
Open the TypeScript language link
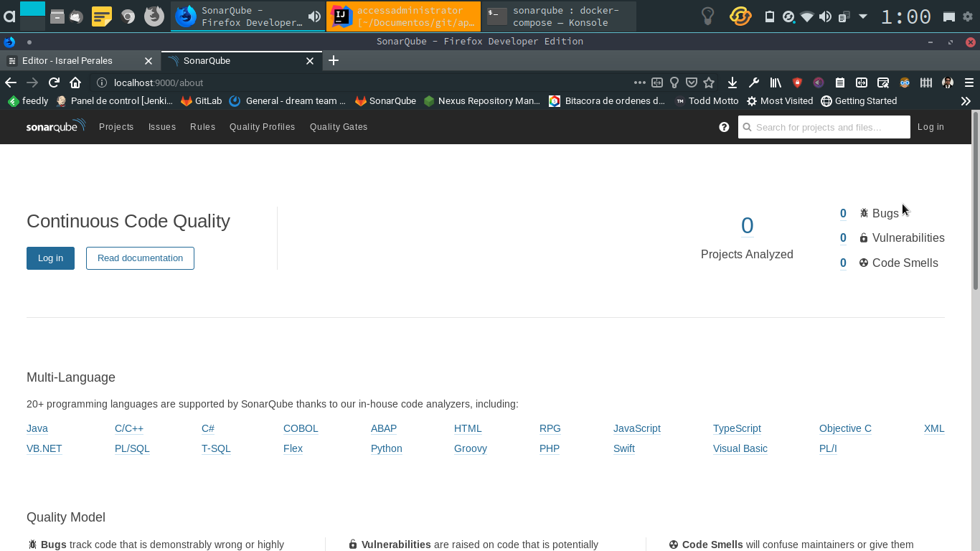coord(737,428)
